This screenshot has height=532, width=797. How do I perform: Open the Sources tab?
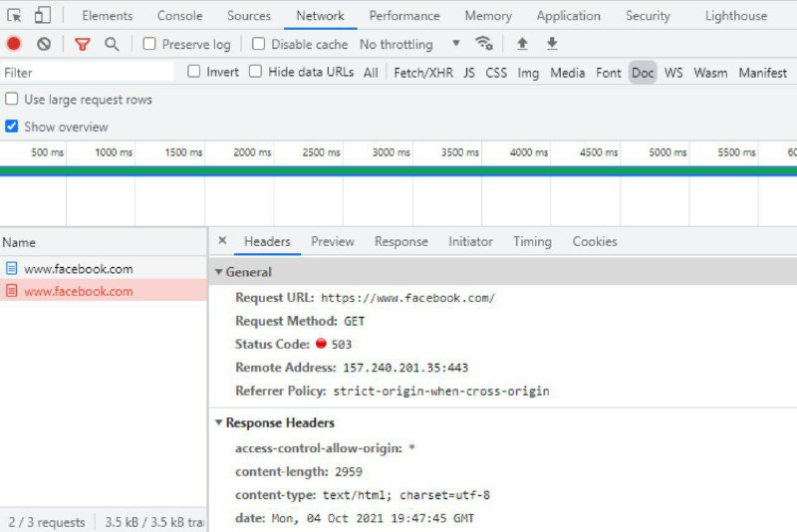249,16
